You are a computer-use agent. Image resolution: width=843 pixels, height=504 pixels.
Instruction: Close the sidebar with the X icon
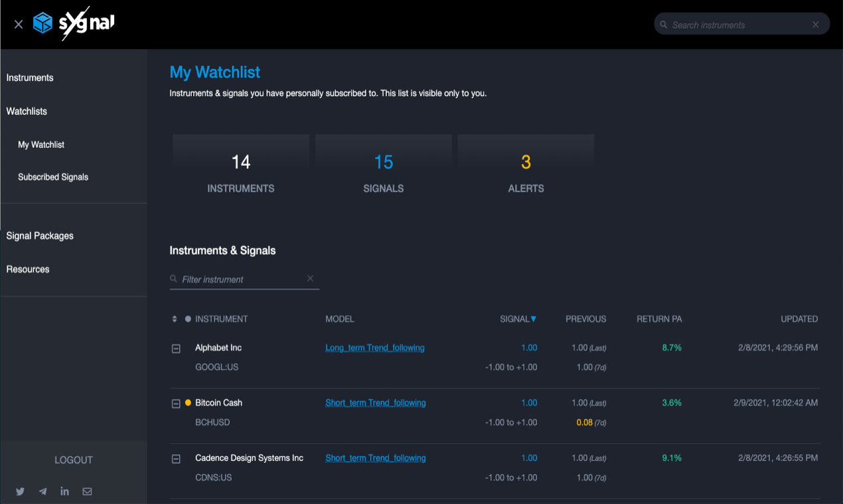click(x=19, y=25)
